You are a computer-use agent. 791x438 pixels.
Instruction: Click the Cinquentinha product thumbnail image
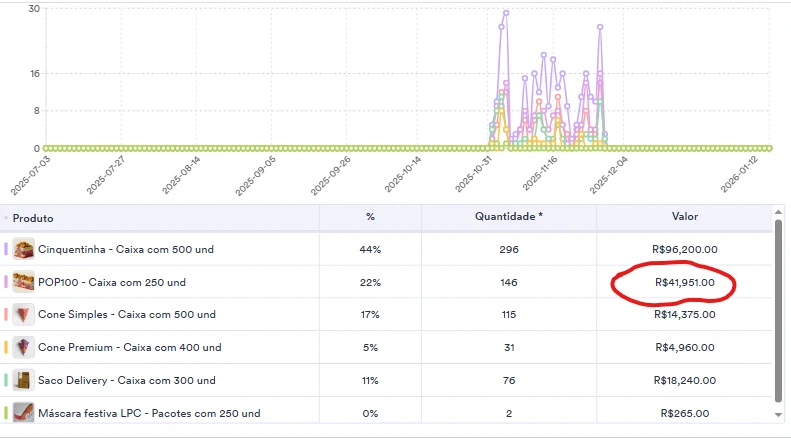click(24, 249)
